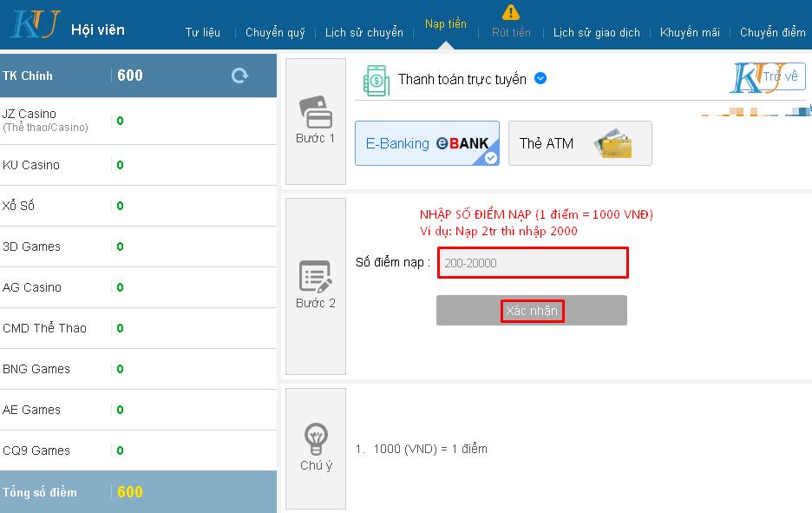Select KU Casino in the account list

click(x=31, y=165)
